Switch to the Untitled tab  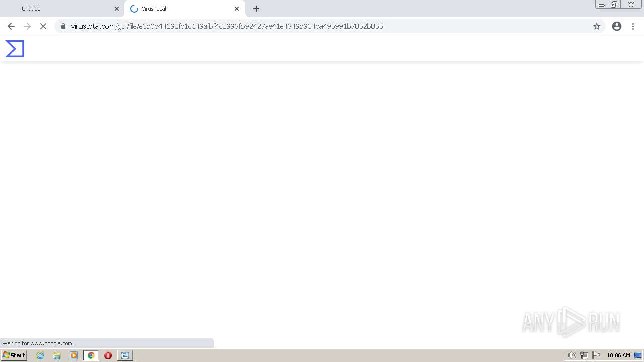click(x=62, y=9)
